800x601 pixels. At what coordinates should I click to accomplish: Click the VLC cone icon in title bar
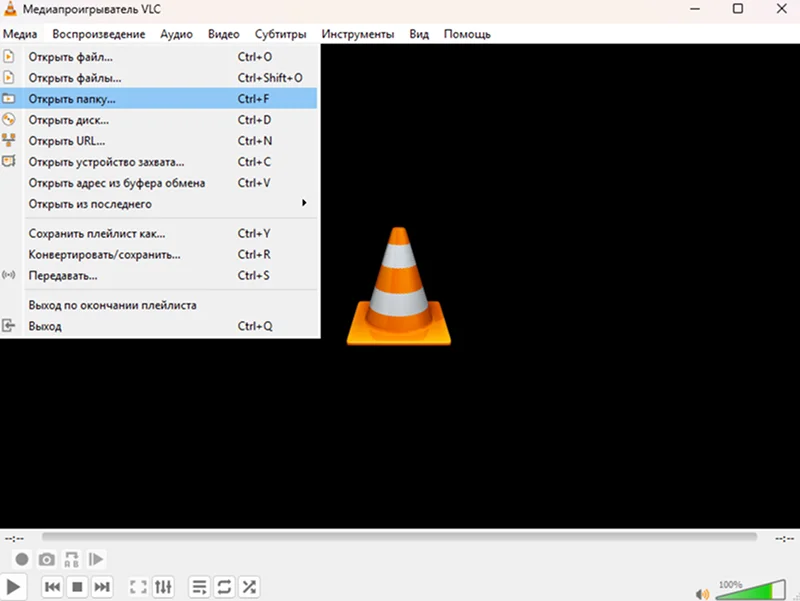coord(10,9)
